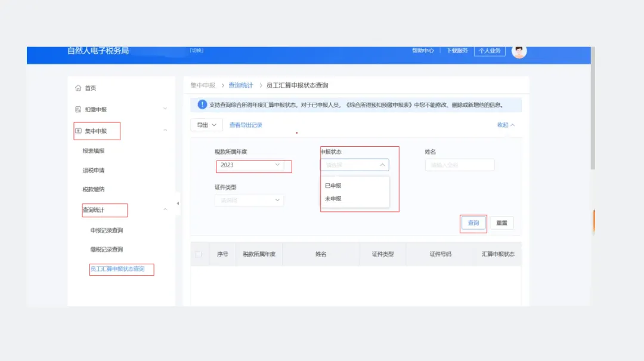Expand the 扣缴申报 menu chevron
Screen dimensions: 644x361
[165, 109]
